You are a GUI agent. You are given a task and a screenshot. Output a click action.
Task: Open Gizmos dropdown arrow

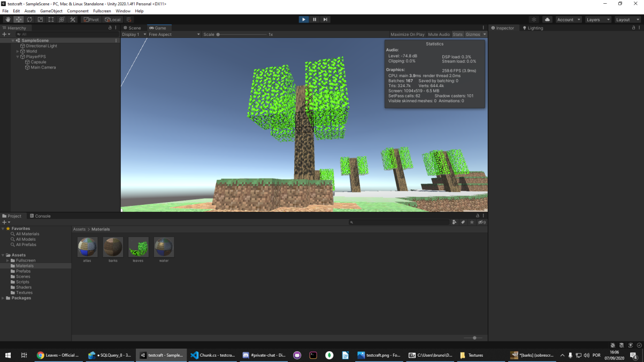[485, 34]
